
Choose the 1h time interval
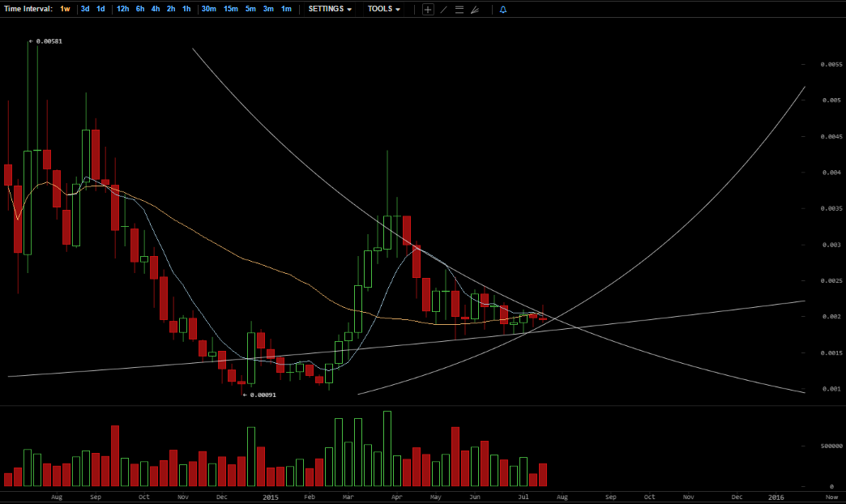tap(186, 9)
